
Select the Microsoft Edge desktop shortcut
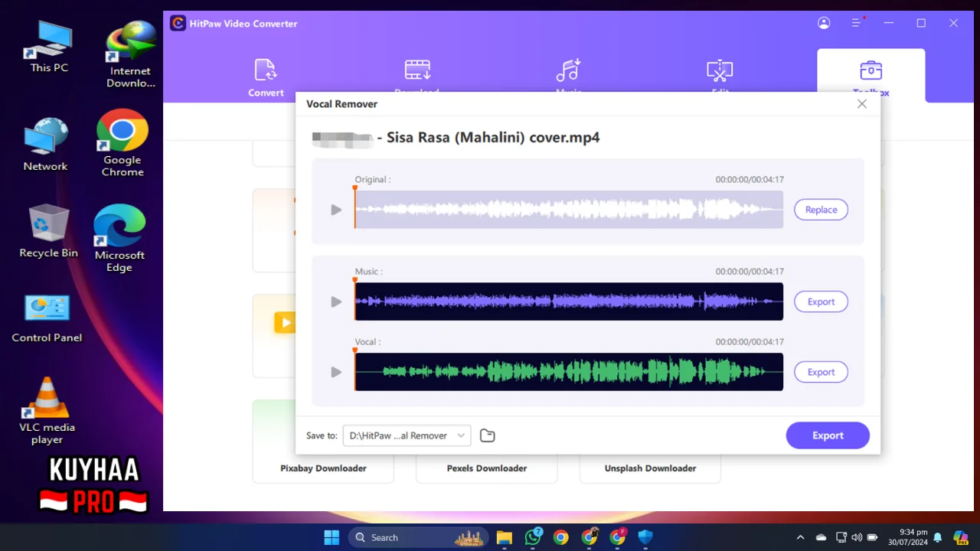coord(119,238)
